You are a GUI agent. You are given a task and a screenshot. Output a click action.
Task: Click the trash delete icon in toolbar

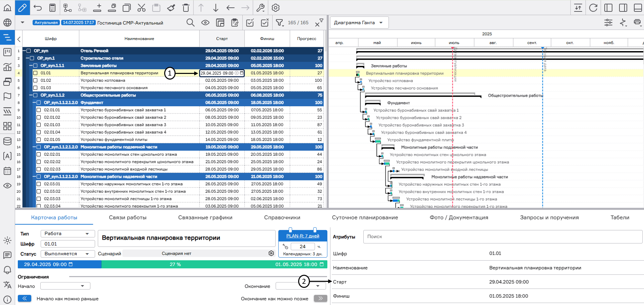186,8
